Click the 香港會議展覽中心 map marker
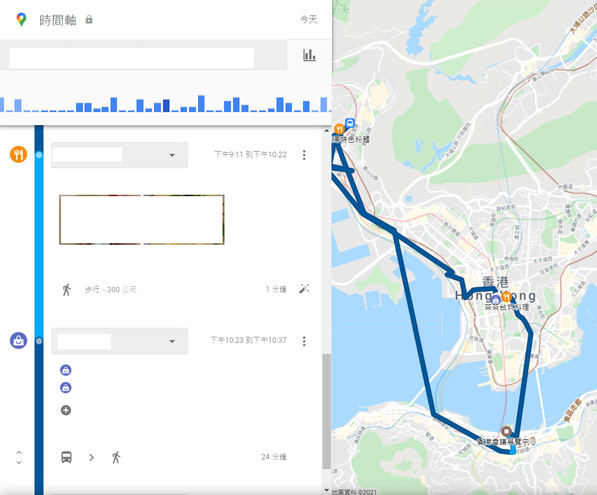597x495 pixels. (506, 431)
